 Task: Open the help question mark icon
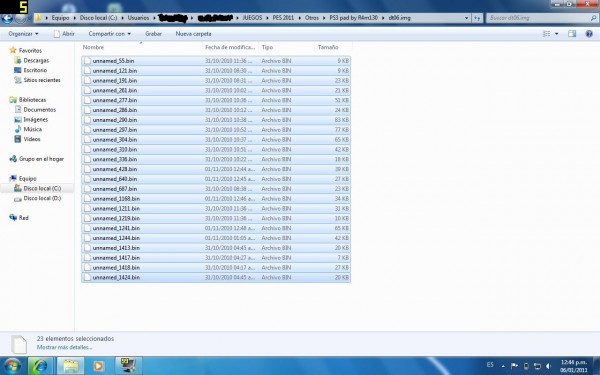click(589, 34)
